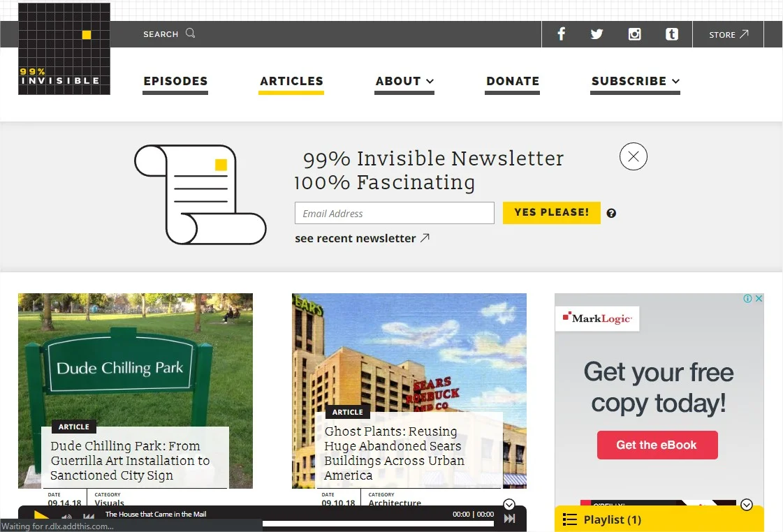Image resolution: width=783 pixels, height=532 pixels.
Task: Select the Articles nav item
Action: click(x=292, y=83)
